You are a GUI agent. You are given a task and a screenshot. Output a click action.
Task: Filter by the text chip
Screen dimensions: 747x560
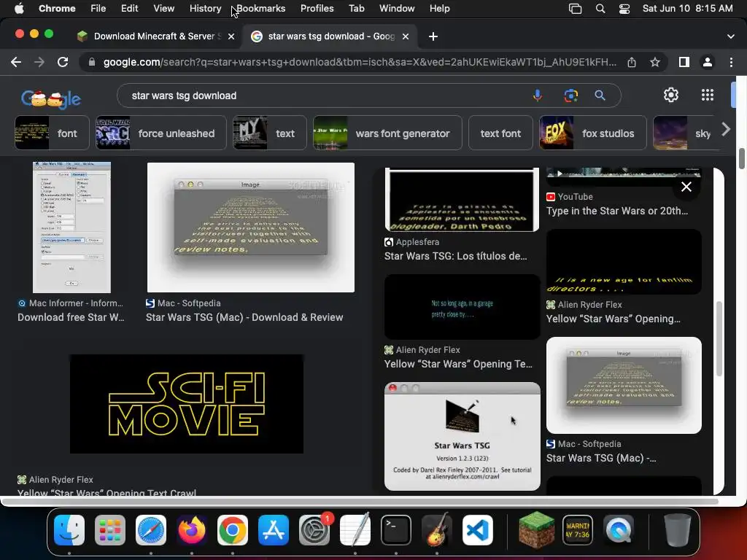pos(270,133)
